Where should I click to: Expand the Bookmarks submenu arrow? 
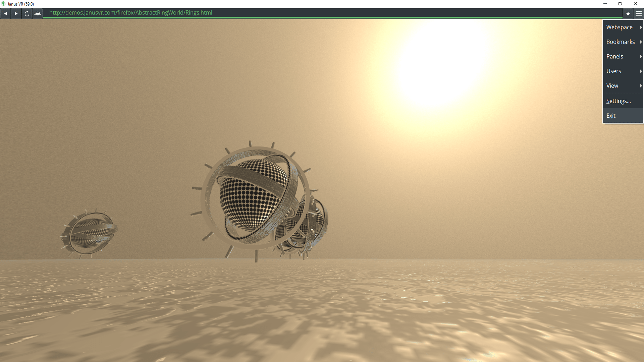click(641, 42)
